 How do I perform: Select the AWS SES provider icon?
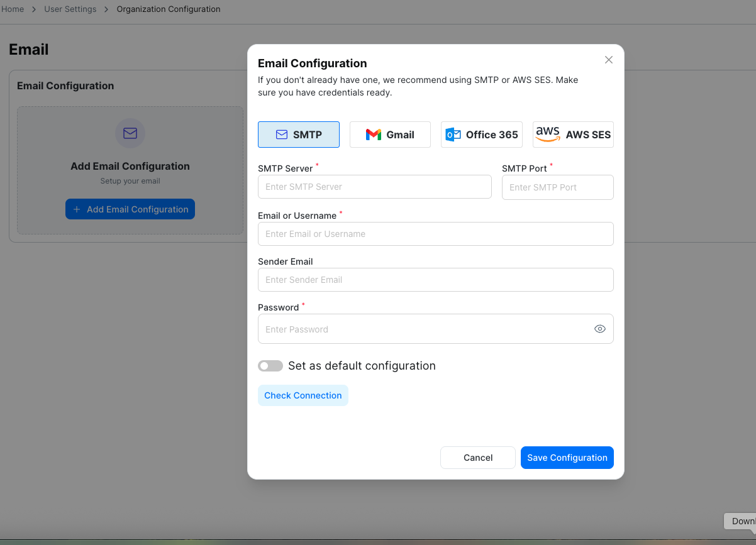click(547, 133)
